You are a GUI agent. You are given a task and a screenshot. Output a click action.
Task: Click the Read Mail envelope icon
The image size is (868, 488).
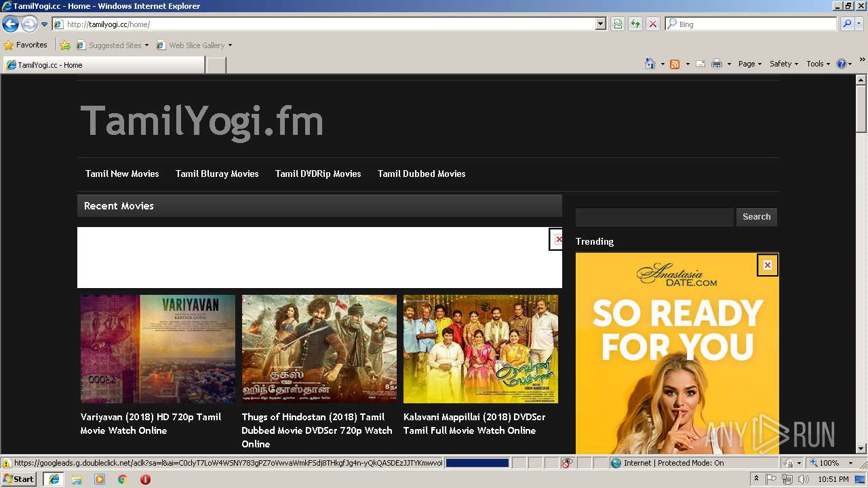701,64
